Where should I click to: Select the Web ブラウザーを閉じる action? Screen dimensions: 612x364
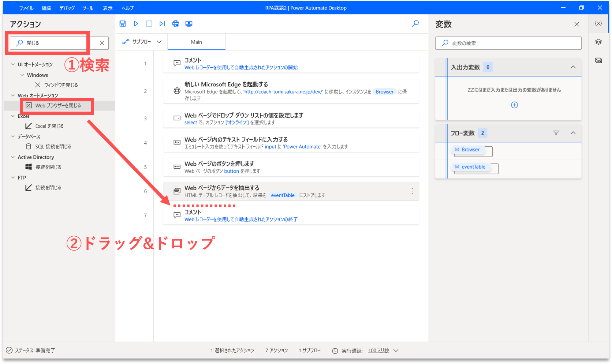[58, 106]
